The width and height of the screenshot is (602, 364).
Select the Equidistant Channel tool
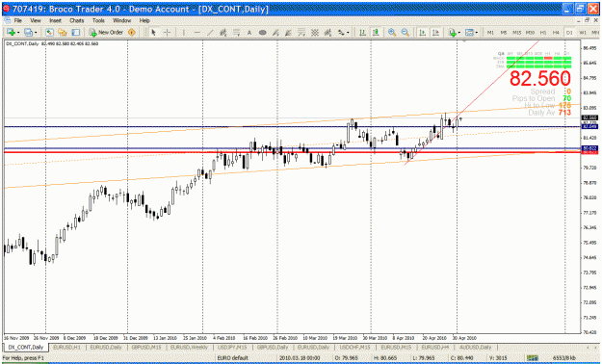click(x=223, y=33)
